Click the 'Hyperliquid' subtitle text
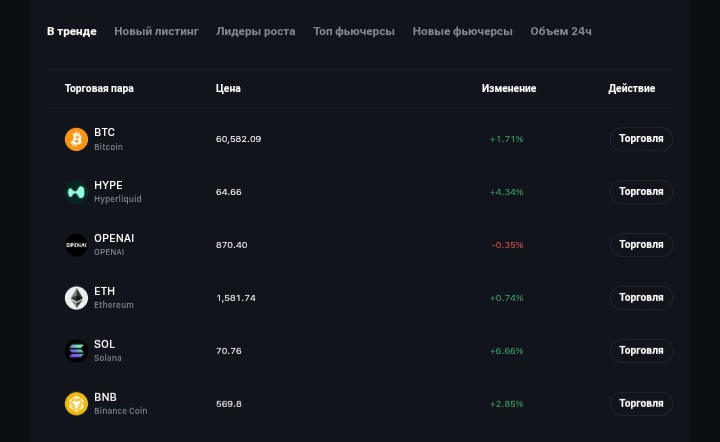Screen dimensions: 720x442 click(x=118, y=199)
